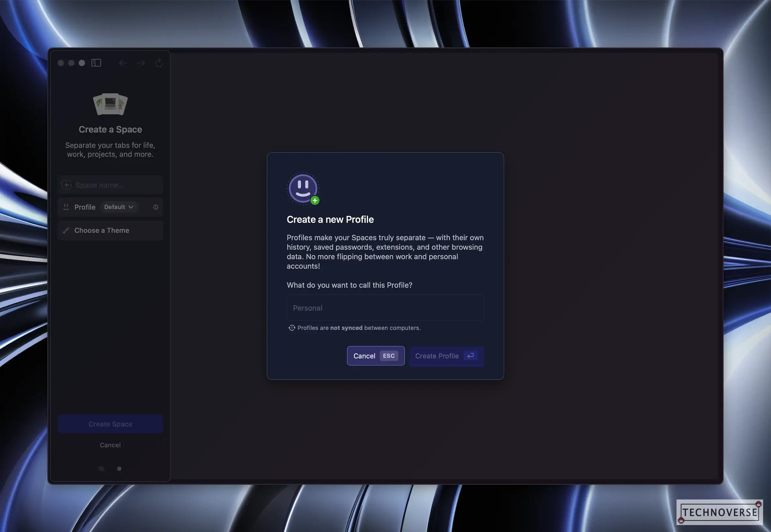771x532 pixels.
Task: Click the Create a Space cards illustration
Action: click(111, 104)
